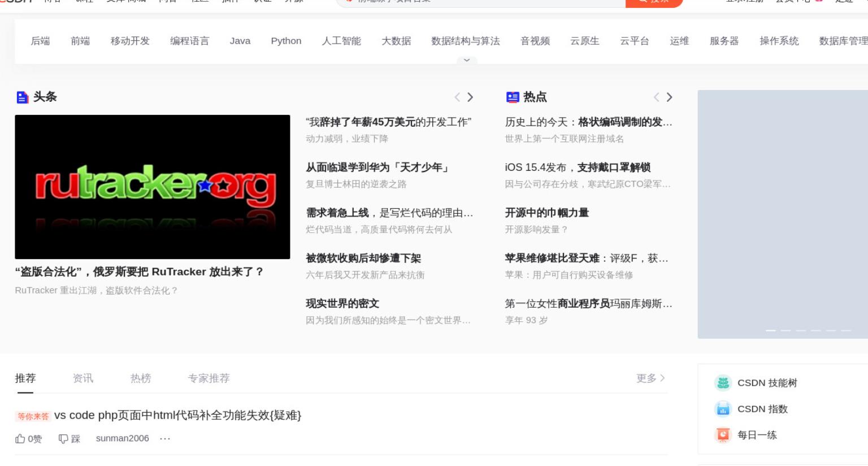868x466 pixels.
Task: Go to previous 热点 page arrow
Action: (656, 97)
